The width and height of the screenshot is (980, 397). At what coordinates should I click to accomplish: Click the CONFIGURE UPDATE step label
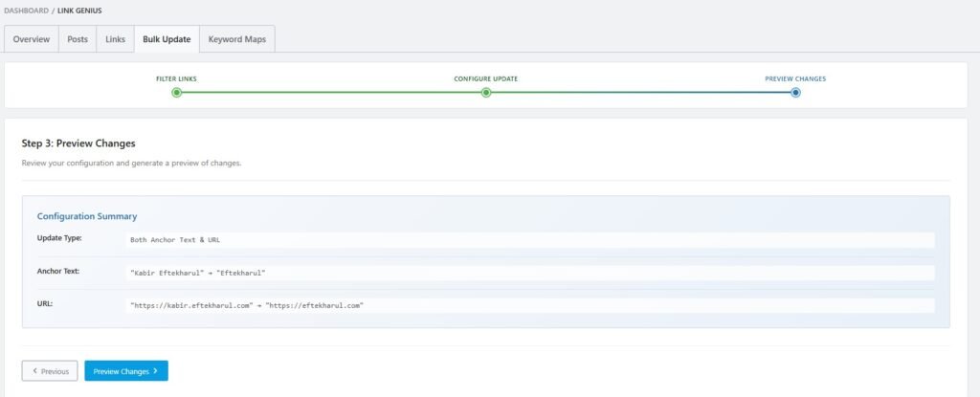click(x=486, y=78)
